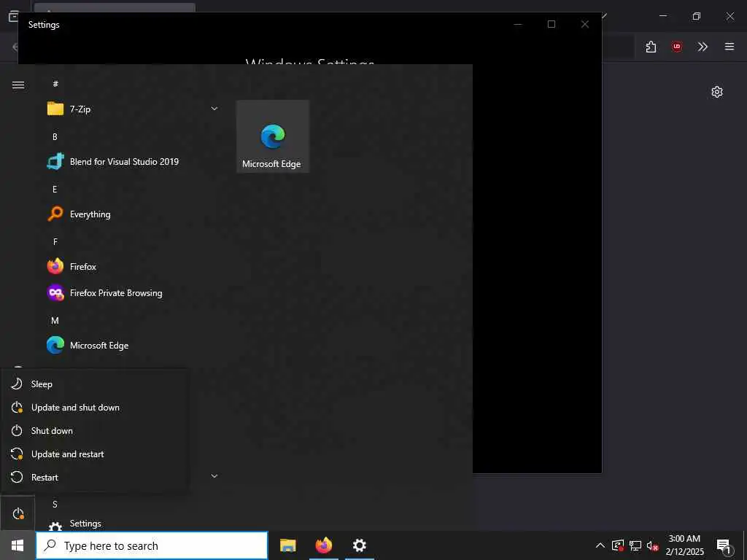Open Settings from the app list
This screenshot has width=747, height=560.
pyautogui.click(x=133, y=524)
